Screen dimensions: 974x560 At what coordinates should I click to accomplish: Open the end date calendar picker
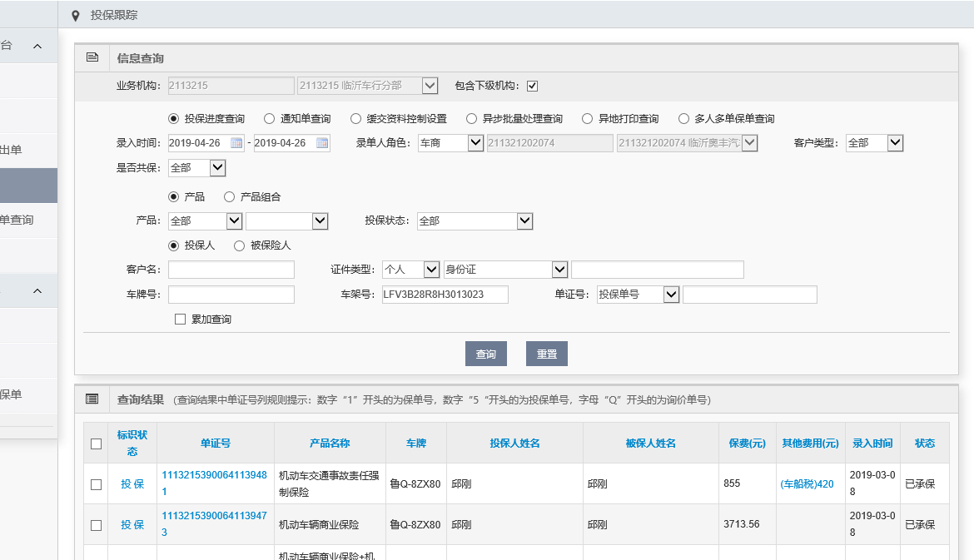pyautogui.click(x=322, y=143)
